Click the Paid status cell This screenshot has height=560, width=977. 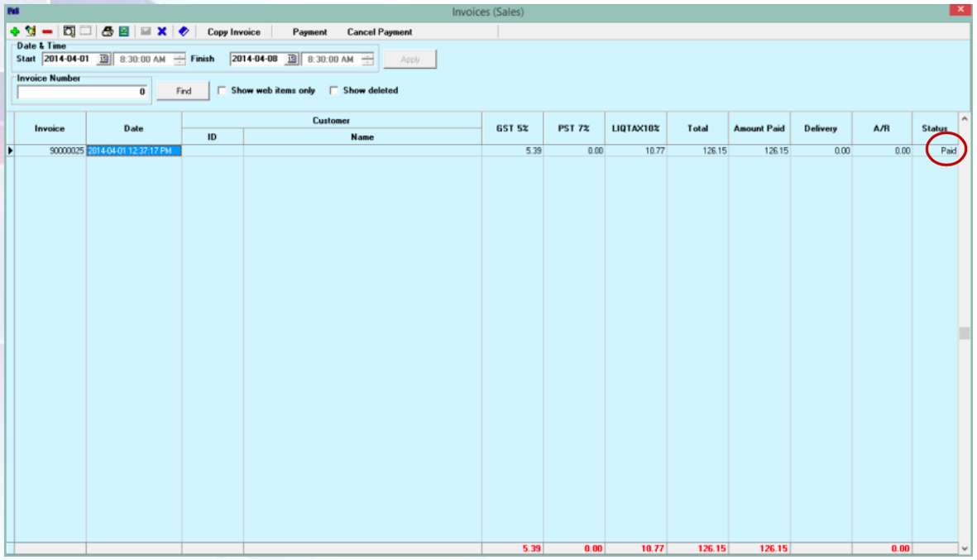tap(936, 151)
